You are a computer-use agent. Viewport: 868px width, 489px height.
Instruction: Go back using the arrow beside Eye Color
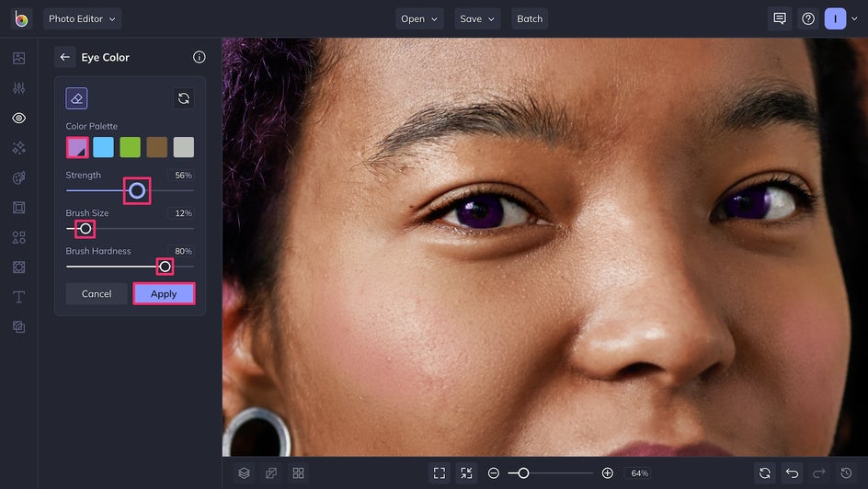click(64, 57)
